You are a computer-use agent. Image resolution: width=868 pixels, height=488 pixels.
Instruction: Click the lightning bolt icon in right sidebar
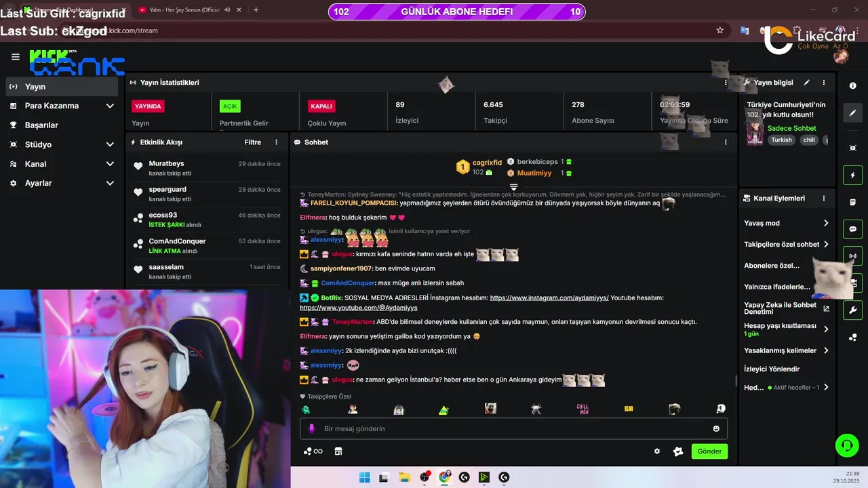tap(853, 176)
